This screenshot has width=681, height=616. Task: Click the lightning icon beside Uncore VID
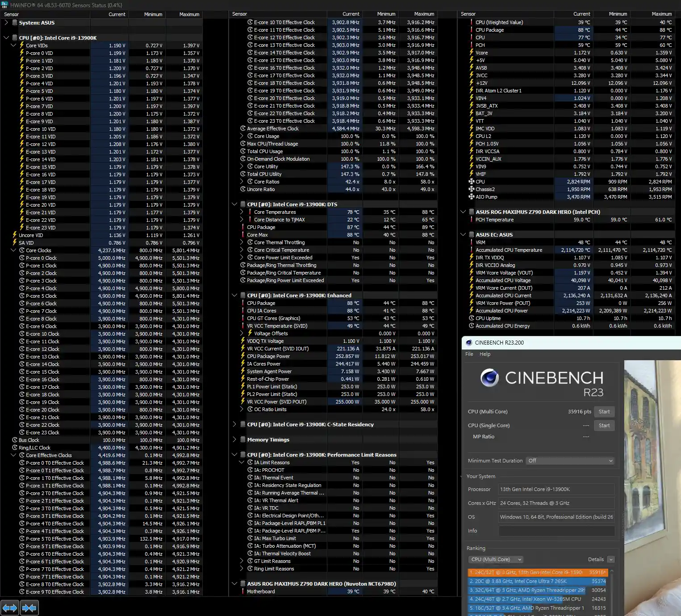[15, 235]
